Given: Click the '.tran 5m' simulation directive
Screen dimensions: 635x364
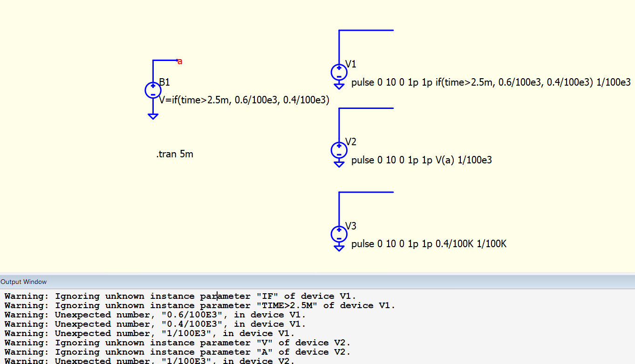Looking at the screenshot, I should click(x=175, y=154).
